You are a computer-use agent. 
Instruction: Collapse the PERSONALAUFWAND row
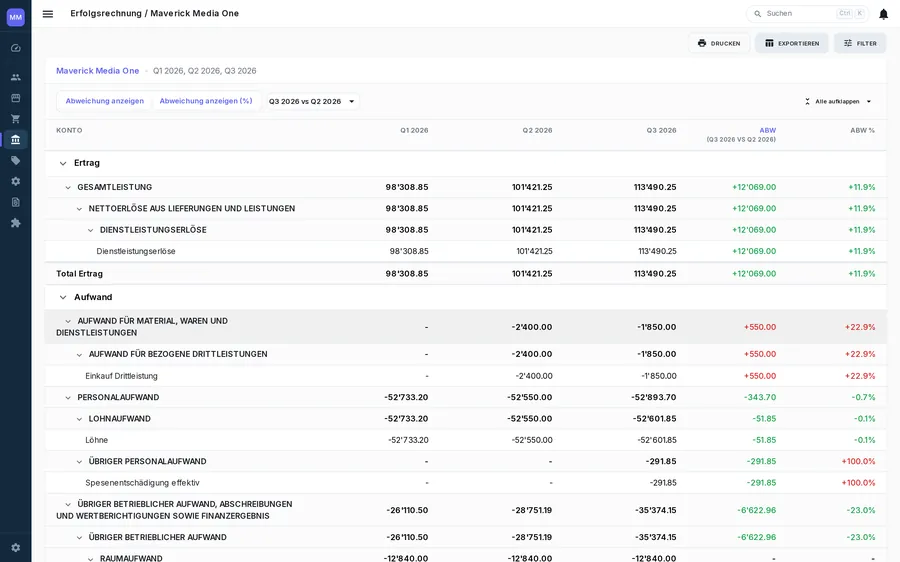[x=68, y=398]
